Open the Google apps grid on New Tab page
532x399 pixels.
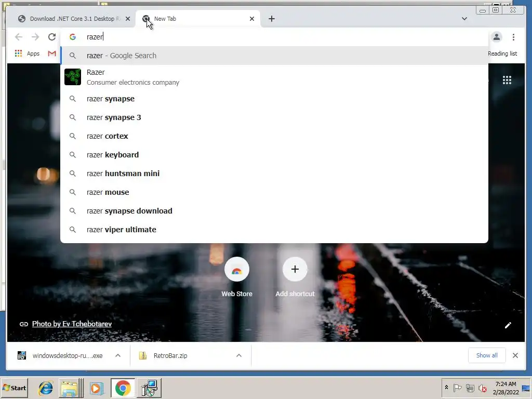tap(507, 80)
